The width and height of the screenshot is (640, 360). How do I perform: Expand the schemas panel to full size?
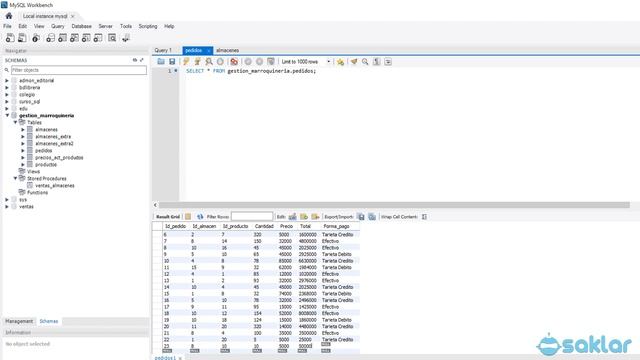[x=142, y=60]
